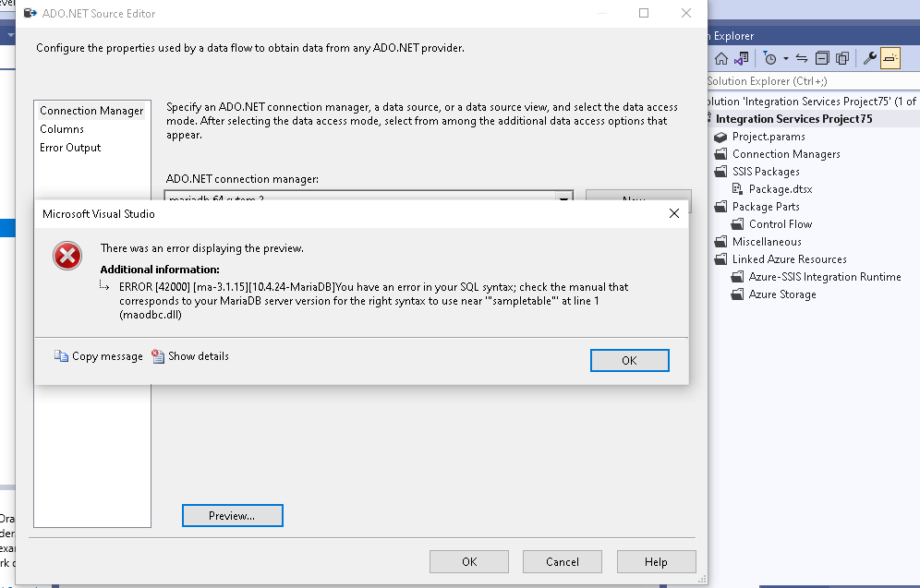Image resolution: width=920 pixels, height=588 pixels.
Task: Select the Connection Managers folder
Action: 786,154
